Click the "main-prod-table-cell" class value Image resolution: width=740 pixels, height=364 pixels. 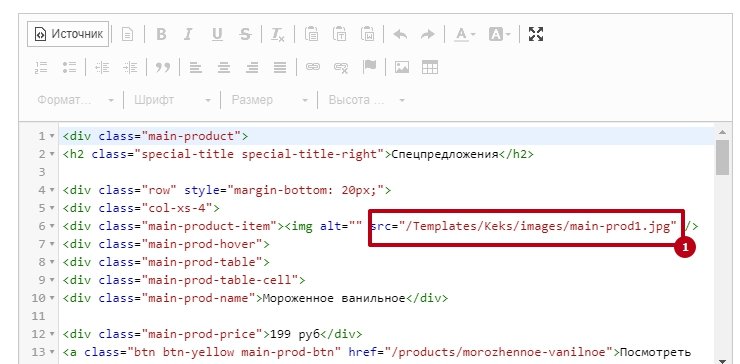tap(220, 280)
